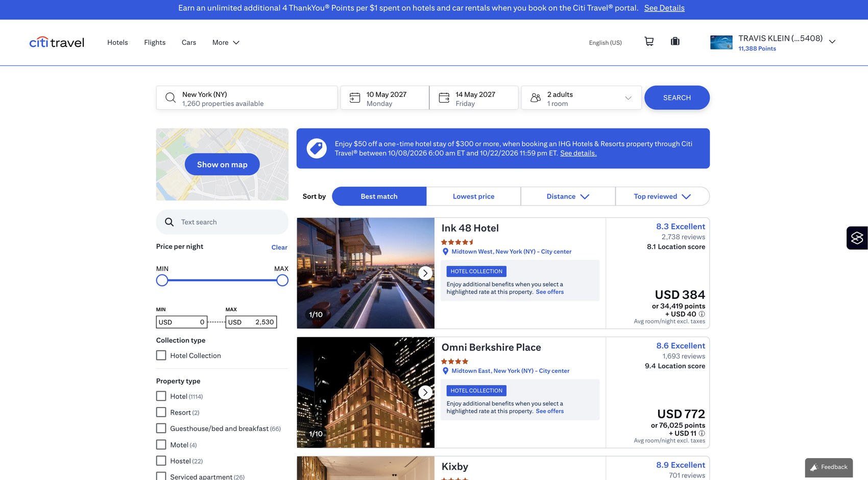Open the floating side widget icon
Screen dimensions: 868x480
tap(857, 238)
